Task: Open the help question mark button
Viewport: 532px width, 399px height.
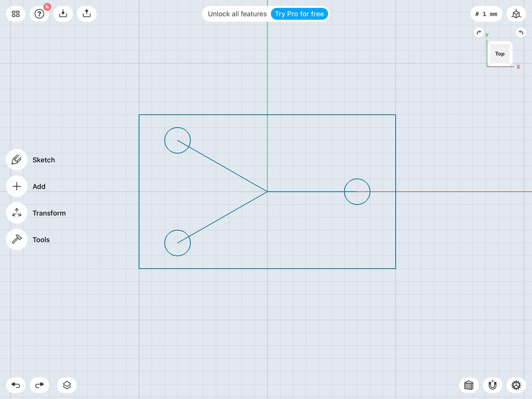Action: point(39,14)
